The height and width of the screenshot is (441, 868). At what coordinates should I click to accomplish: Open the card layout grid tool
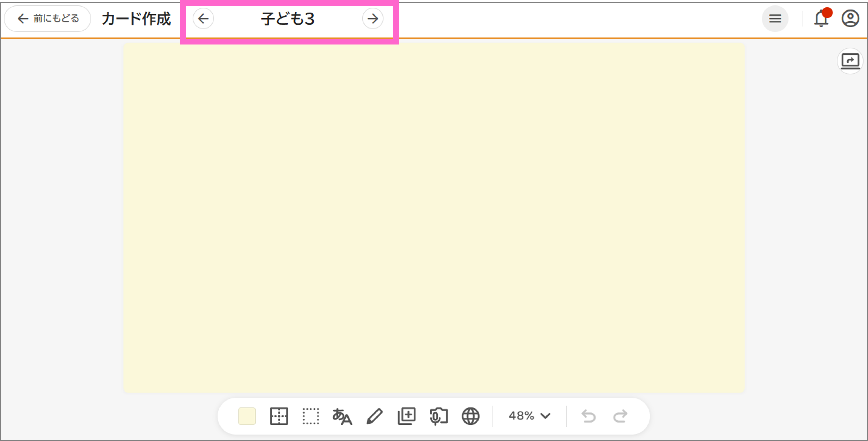[x=279, y=416]
